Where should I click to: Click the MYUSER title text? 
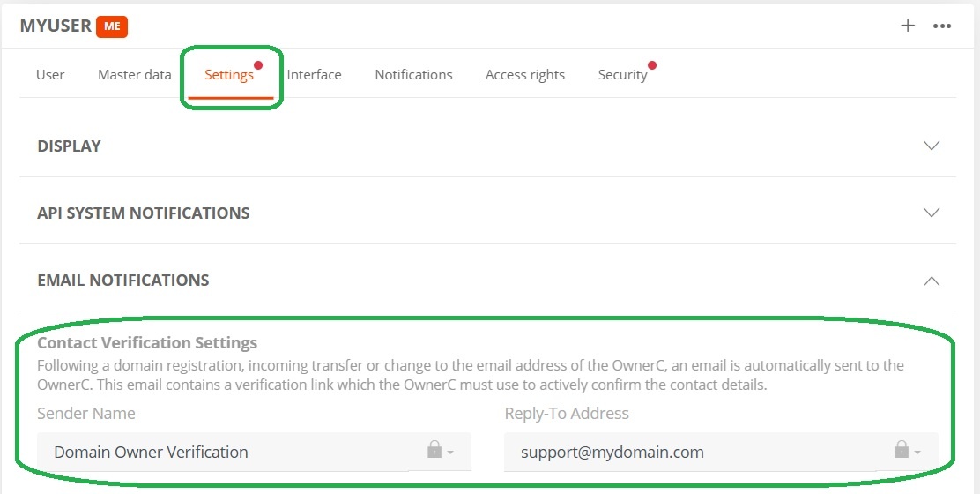(56, 26)
